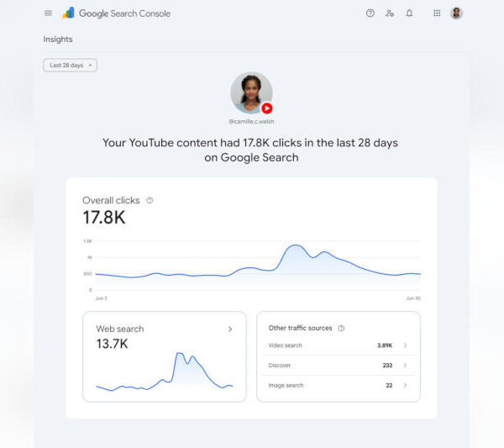This screenshot has height=448, width=504.
Task: Click the Overall clicks heading
Action: [111, 200]
